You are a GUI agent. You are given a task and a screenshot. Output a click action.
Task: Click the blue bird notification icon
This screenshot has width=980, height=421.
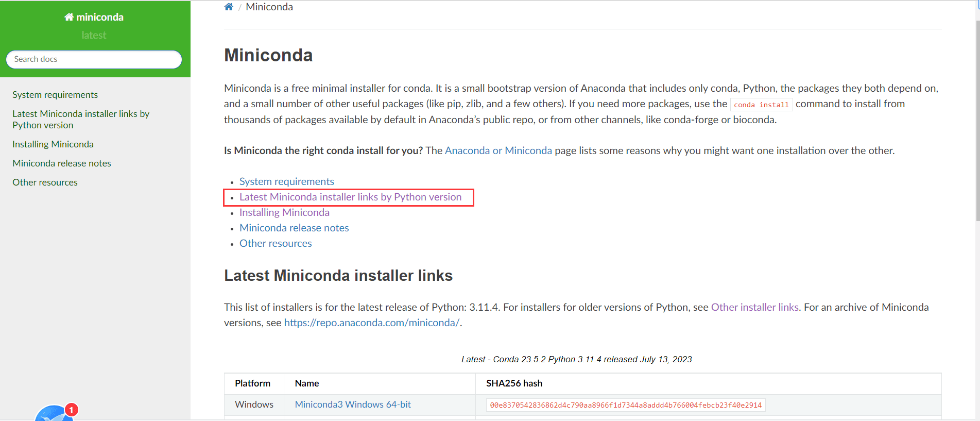click(53, 413)
